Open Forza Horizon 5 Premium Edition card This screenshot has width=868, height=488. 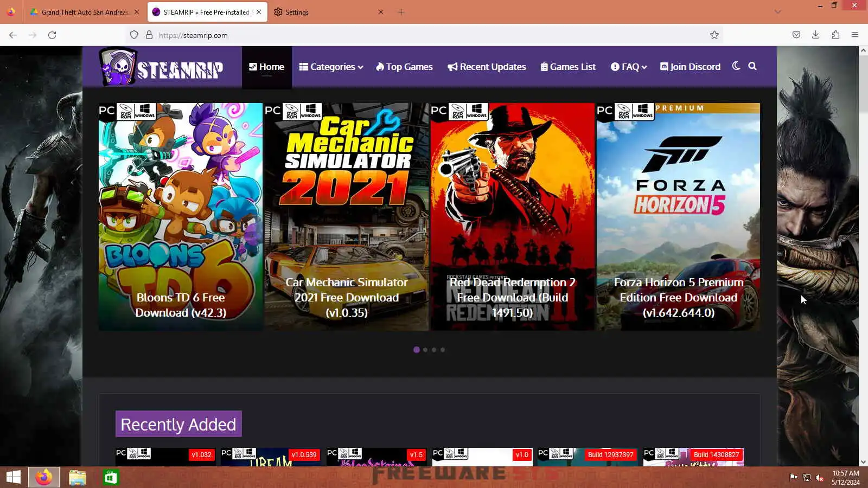pos(679,217)
